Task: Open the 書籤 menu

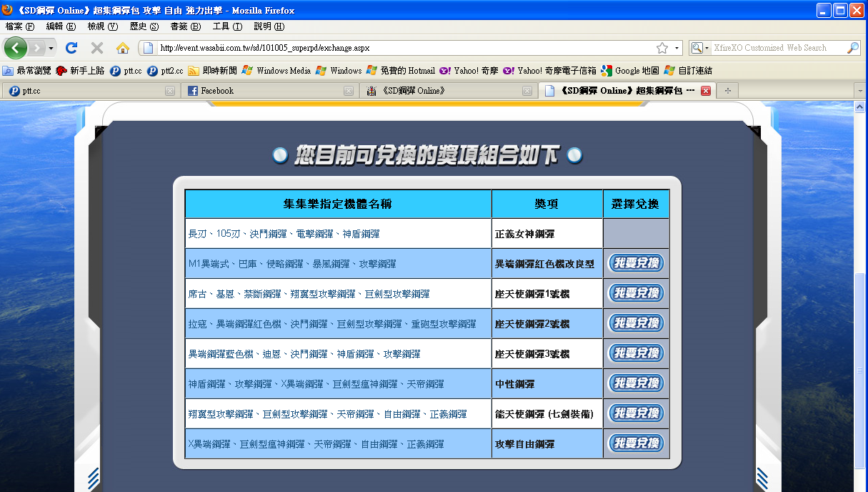Action: pos(184,26)
